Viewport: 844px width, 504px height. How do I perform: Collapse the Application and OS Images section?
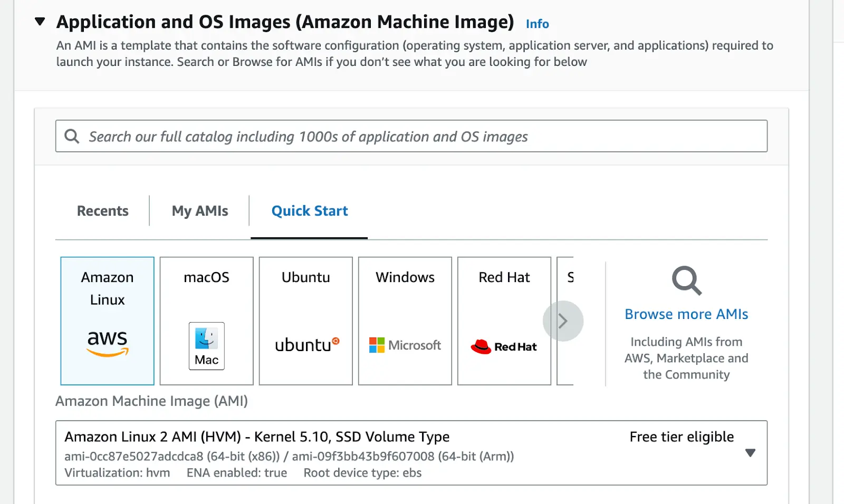tap(40, 22)
